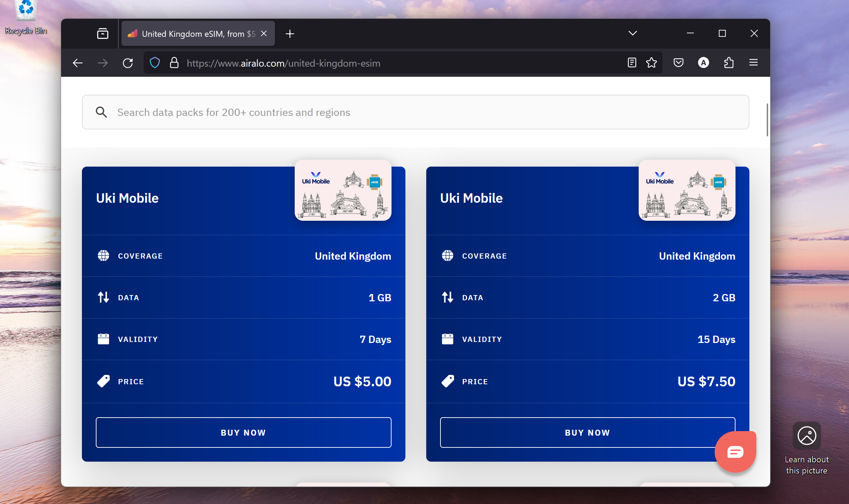This screenshot has width=849, height=504.
Task: Open the extensions puzzle icon
Action: 729,62
